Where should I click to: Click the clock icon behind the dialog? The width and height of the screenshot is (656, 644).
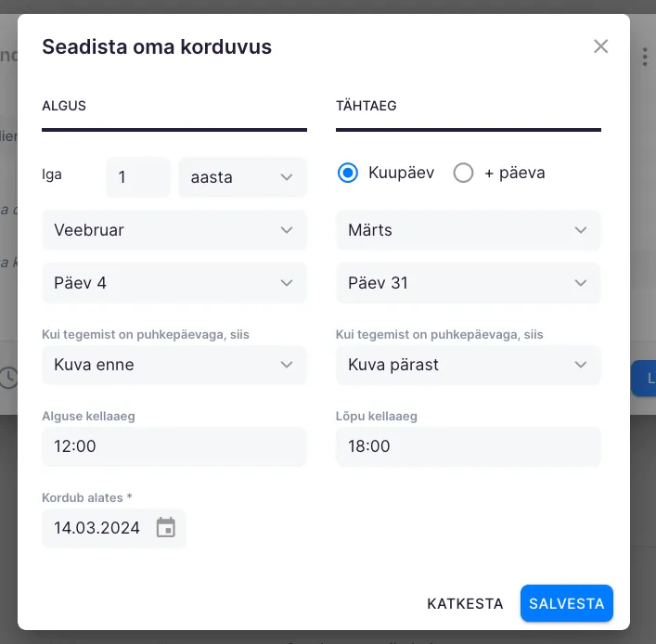(8, 378)
